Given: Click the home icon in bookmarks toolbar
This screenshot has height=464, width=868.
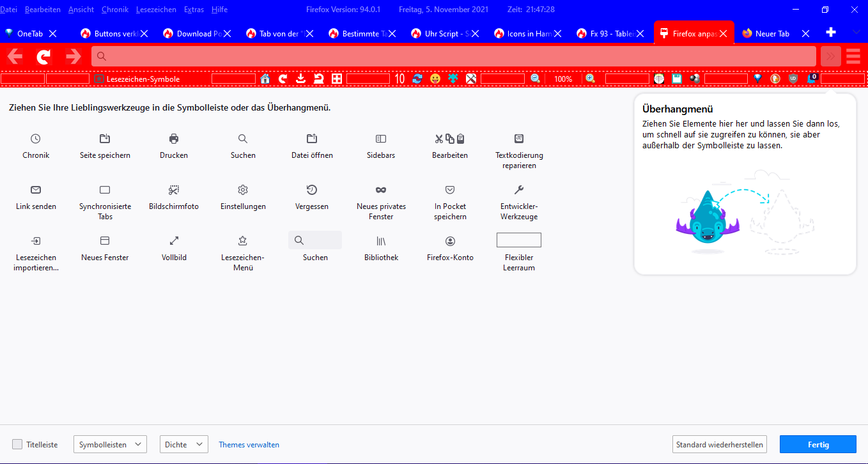Looking at the screenshot, I should (x=265, y=79).
